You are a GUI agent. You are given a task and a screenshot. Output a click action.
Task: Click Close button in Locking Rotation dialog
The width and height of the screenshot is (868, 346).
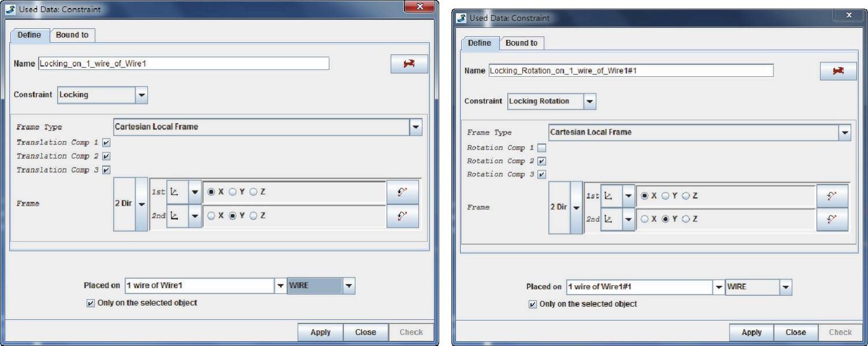pos(795,332)
